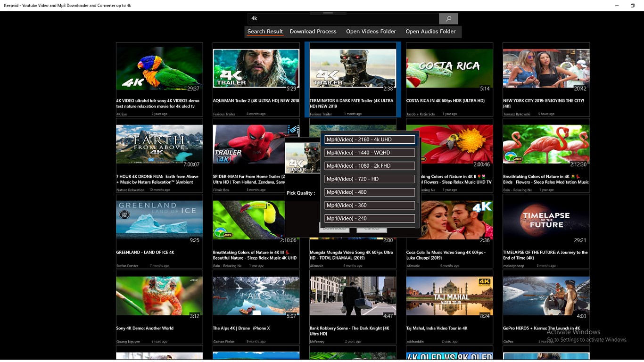
Task: Open the Download Process tab
Action: click(313, 32)
